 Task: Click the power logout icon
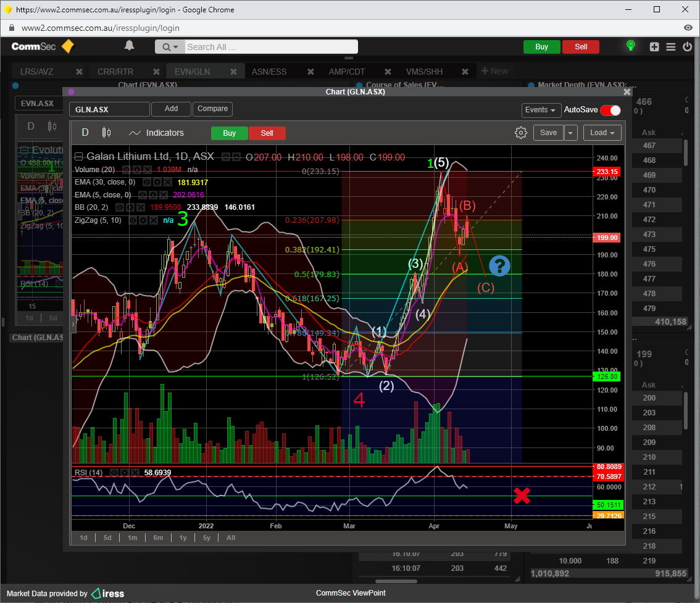tap(687, 46)
